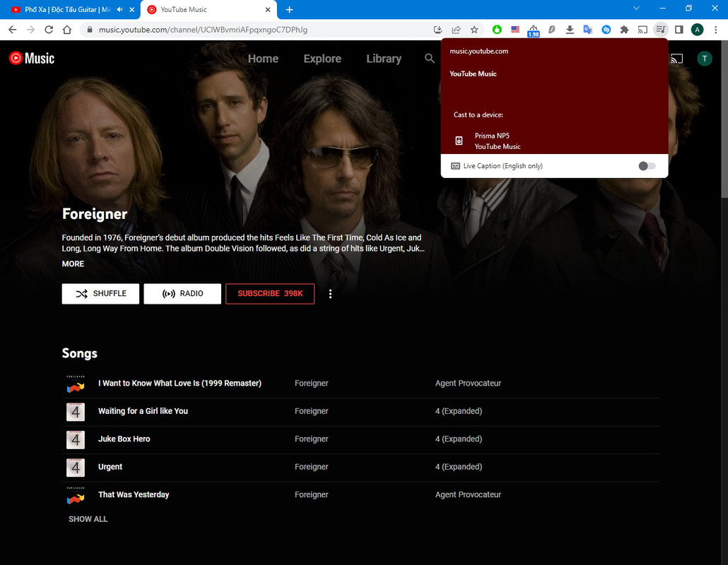Cast to Prisma NP5 device
The width and height of the screenshot is (728, 565).
click(554, 141)
